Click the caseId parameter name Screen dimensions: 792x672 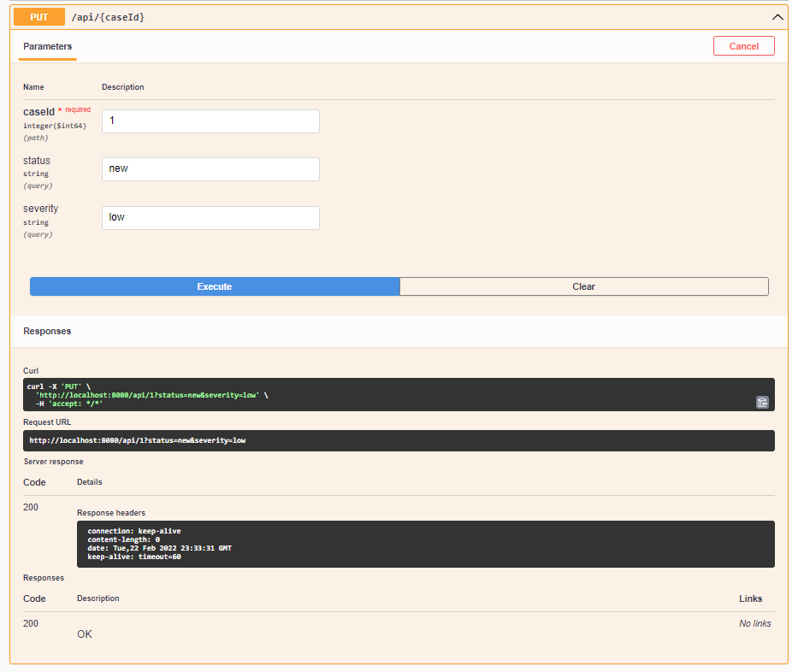click(38, 112)
